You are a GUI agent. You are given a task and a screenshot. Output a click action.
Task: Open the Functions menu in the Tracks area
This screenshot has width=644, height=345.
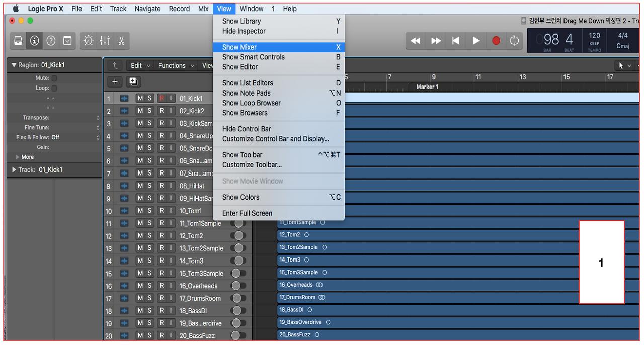pos(176,65)
